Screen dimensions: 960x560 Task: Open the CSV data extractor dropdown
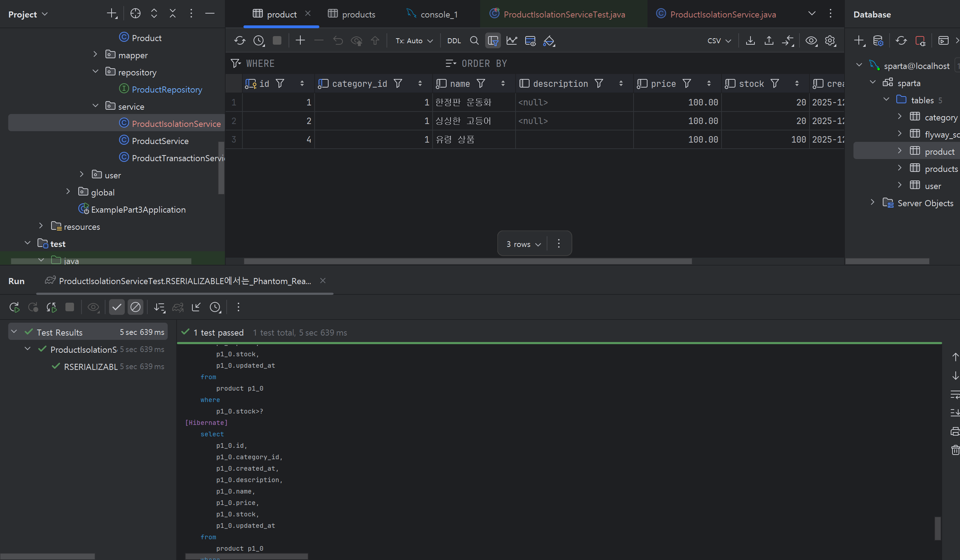click(x=719, y=41)
